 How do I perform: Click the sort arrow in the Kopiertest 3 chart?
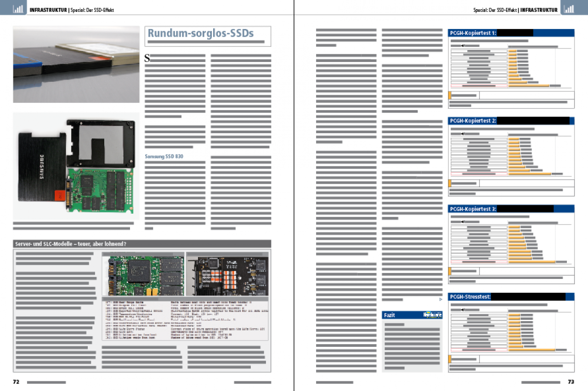462,222
